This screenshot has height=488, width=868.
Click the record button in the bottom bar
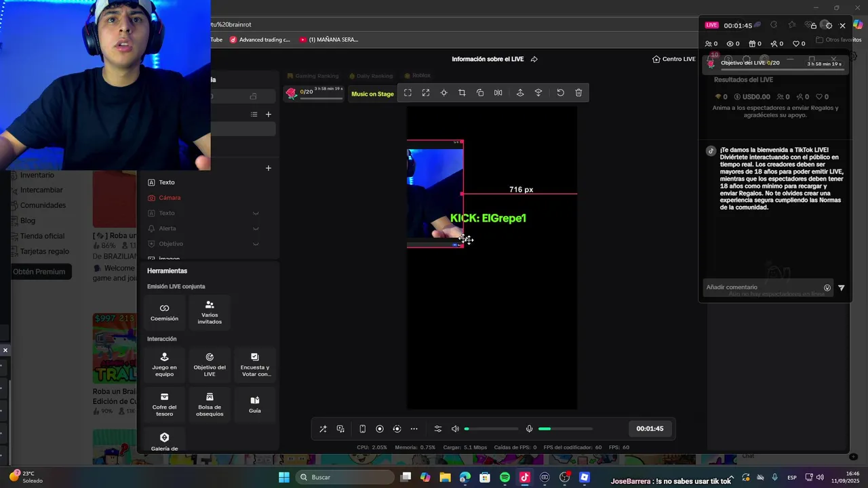[380, 428]
